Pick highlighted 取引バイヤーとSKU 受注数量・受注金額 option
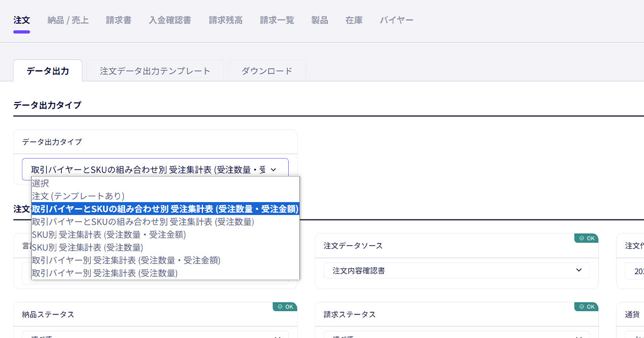 point(165,209)
